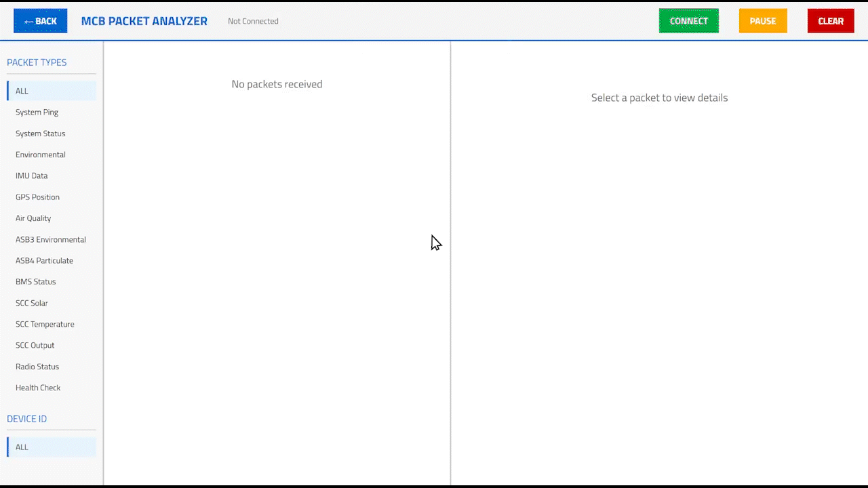
Task: Select ASB4 Particulate packet type
Action: tap(45, 260)
